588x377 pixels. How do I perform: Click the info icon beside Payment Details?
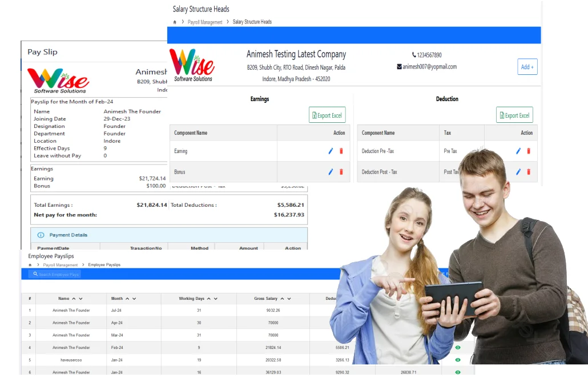coord(41,235)
